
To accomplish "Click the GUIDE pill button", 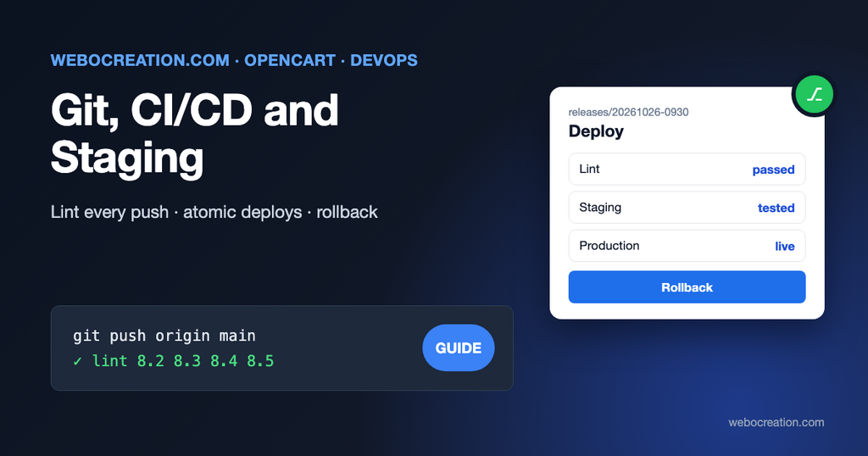I will [x=459, y=348].
